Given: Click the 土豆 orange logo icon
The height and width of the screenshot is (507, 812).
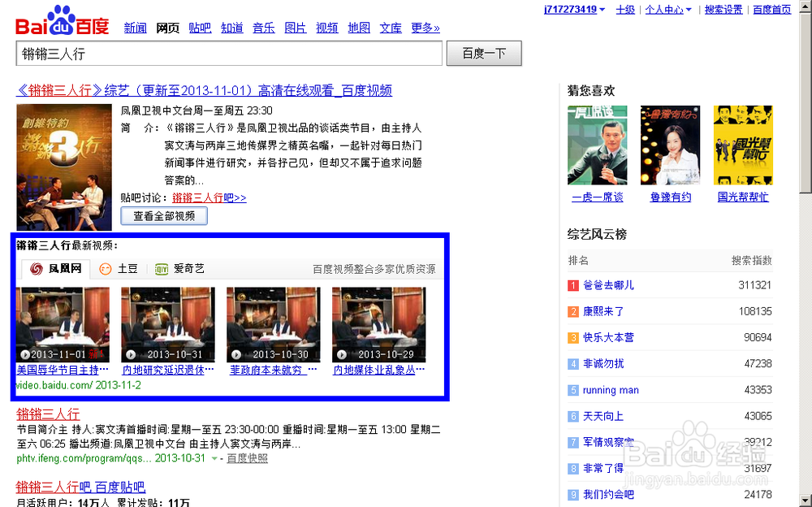Looking at the screenshot, I should pyautogui.click(x=106, y=269).
